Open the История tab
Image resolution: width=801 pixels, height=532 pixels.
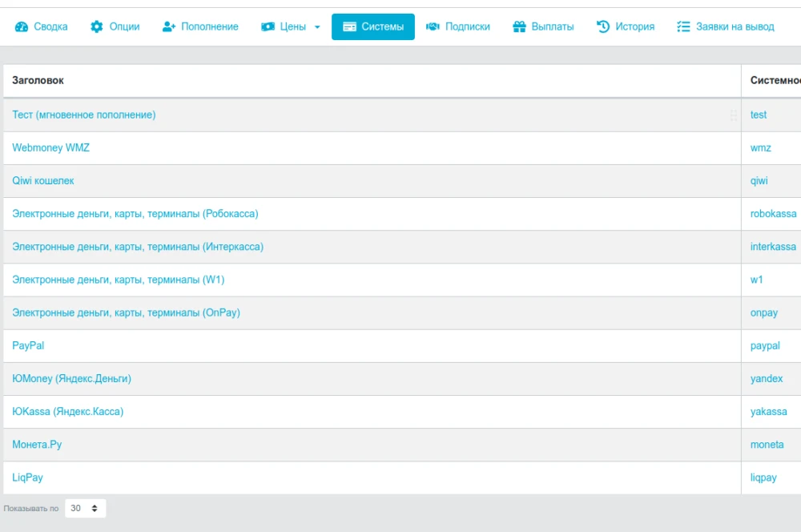click(x=626, y=26)
